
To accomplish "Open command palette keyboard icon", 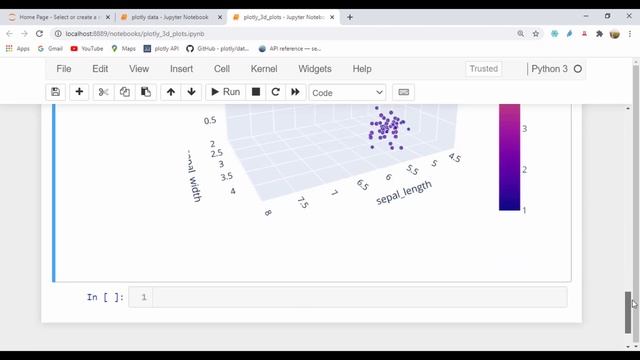I will click(403, 92).
